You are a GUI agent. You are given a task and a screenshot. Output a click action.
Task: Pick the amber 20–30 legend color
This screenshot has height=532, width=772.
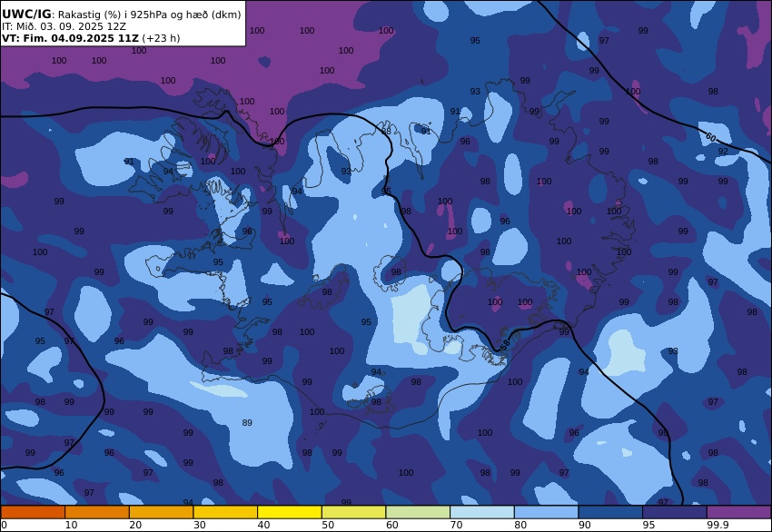coord(161,512)
